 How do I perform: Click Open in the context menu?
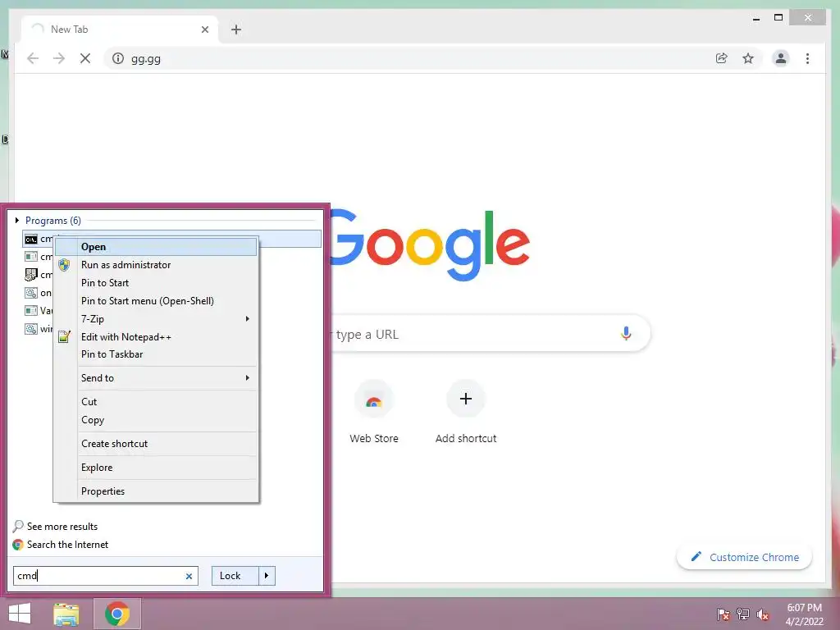(156, 247)
